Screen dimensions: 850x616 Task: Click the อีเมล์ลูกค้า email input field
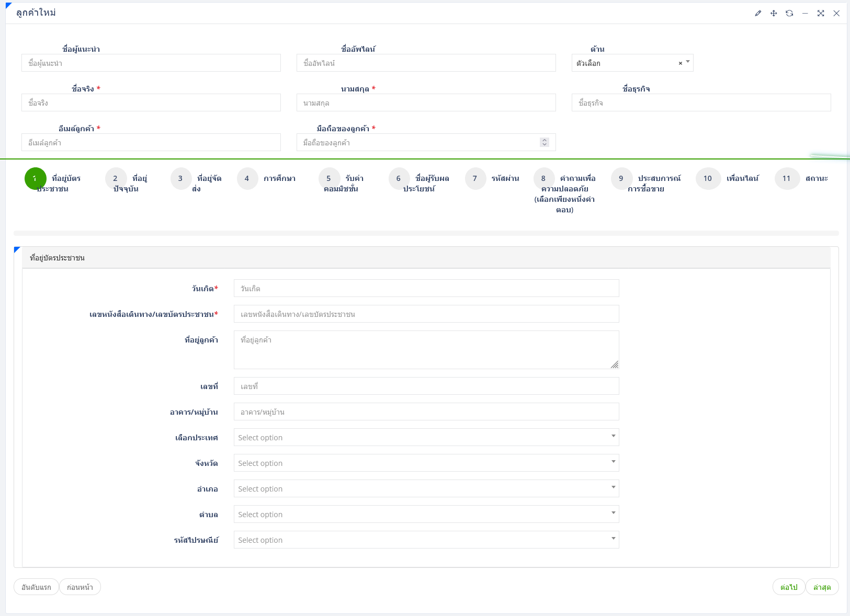click(x=151, y=142)
